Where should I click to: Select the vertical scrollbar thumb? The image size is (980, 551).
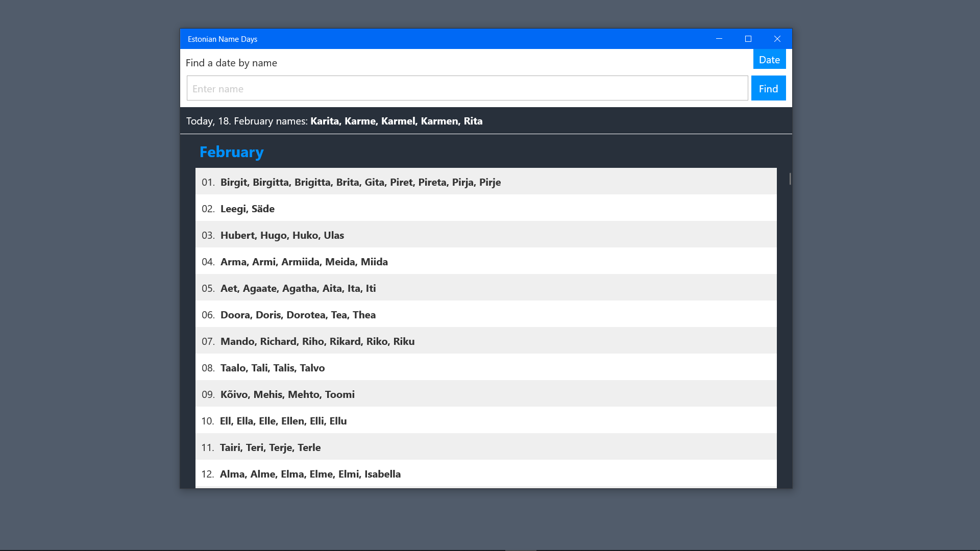click(790, 179)
